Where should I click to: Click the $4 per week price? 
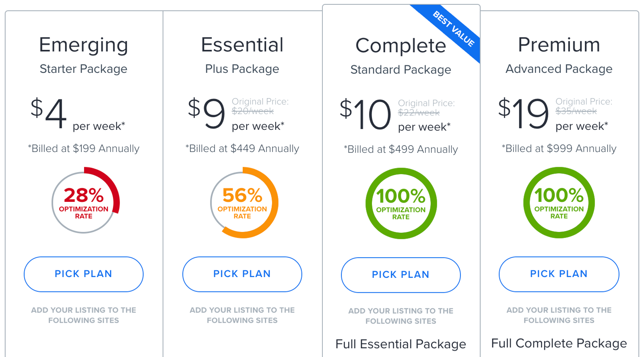78,114
